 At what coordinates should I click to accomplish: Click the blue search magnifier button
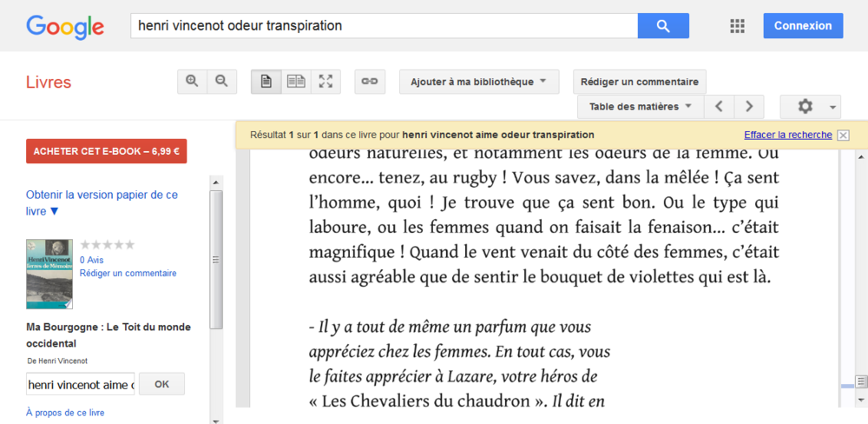(x=663, y=25)
